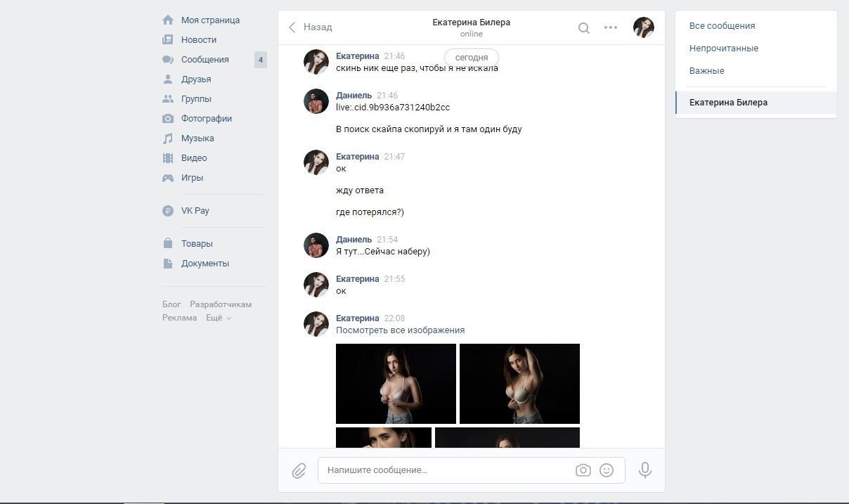This screenshot has height=504, width=849.
Task: Open Сообщения in the left menu
Action: pos(205,60)
